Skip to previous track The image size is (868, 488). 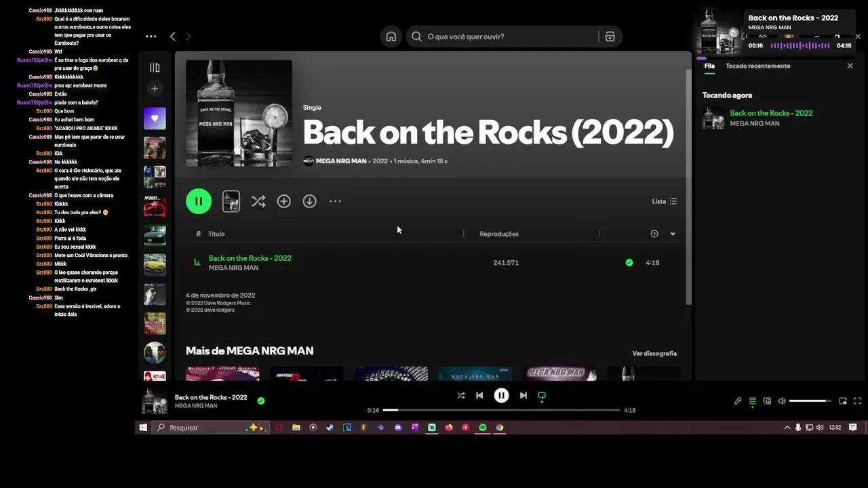coord(479,396)
